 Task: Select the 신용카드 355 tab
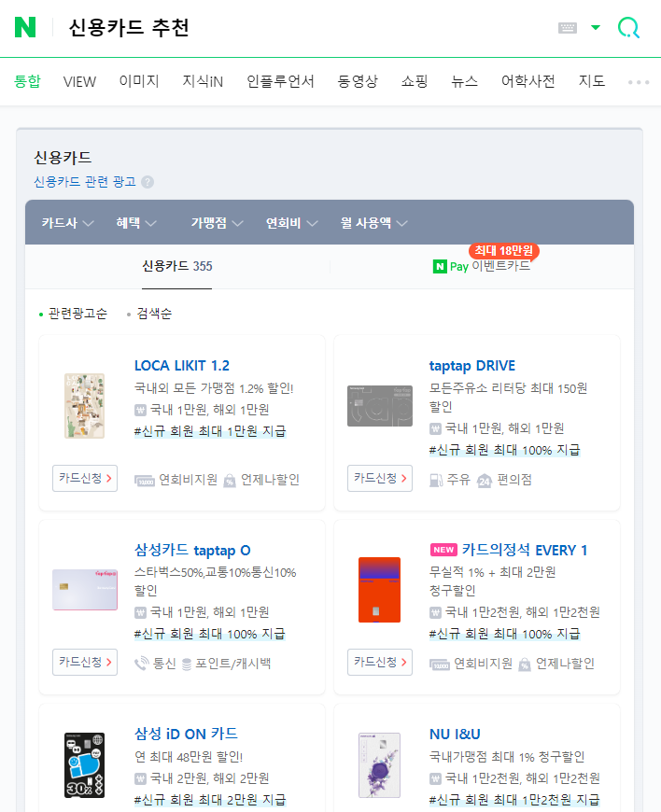click(177, 266)
